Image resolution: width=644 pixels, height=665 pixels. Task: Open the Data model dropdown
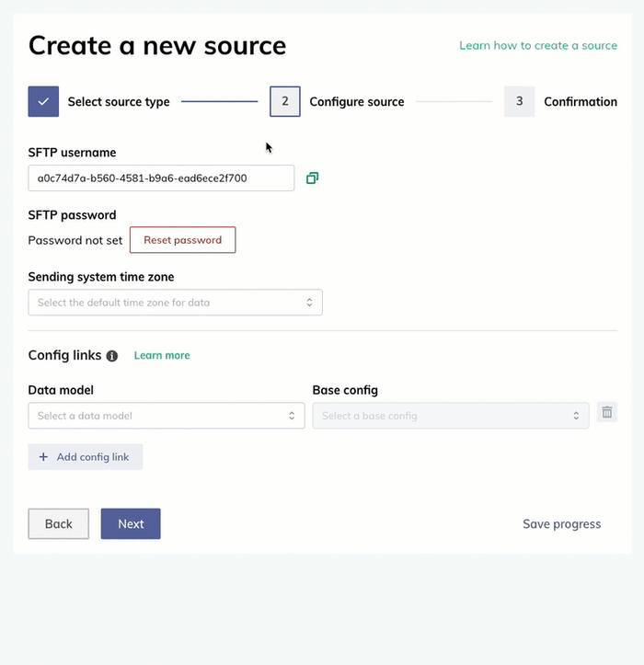pos(167,416)
